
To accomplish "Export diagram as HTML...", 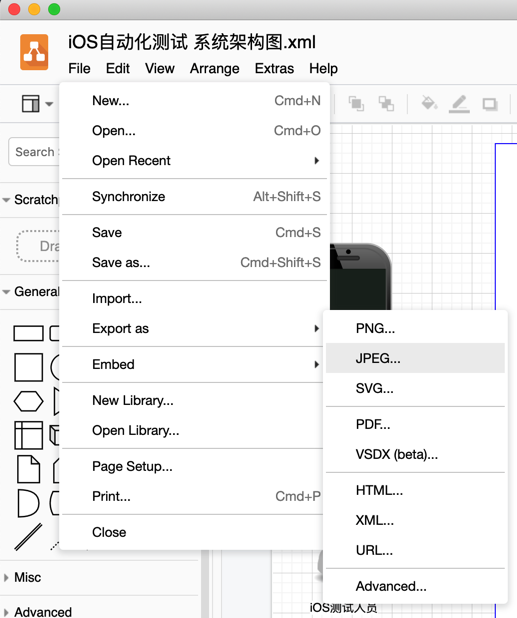I will point(415,490).
